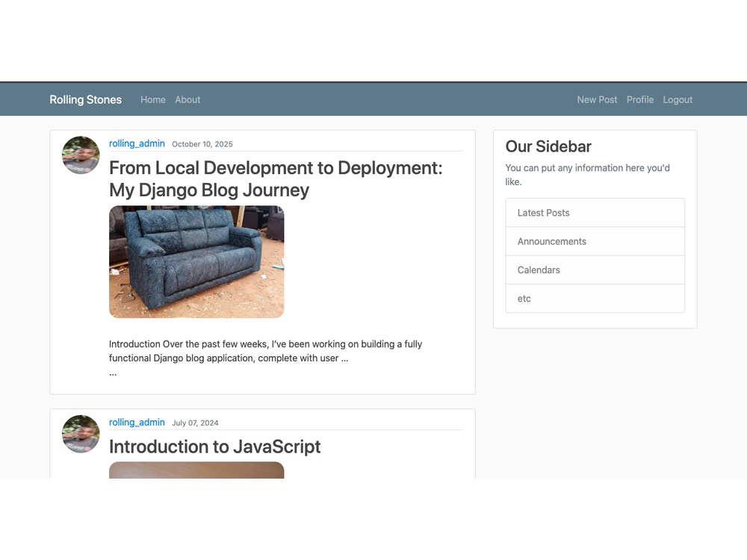Open 'Introduction to JavaScript' post title
Viewport: 747px width, 560px height.
(x=215, y=447)
